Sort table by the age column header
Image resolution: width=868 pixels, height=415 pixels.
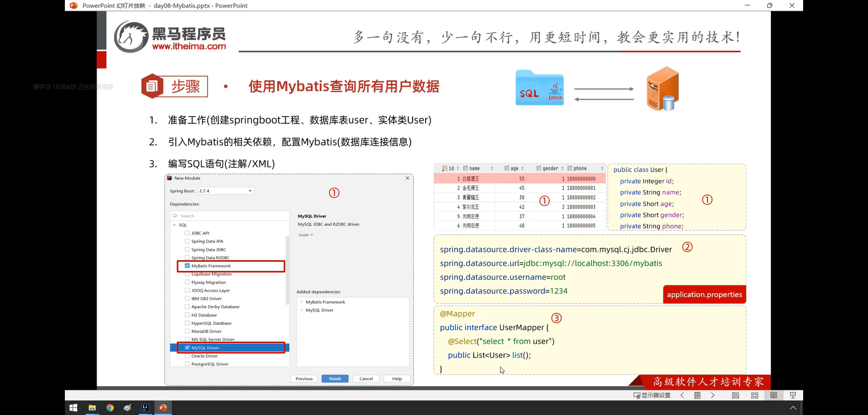pos(514,168)
